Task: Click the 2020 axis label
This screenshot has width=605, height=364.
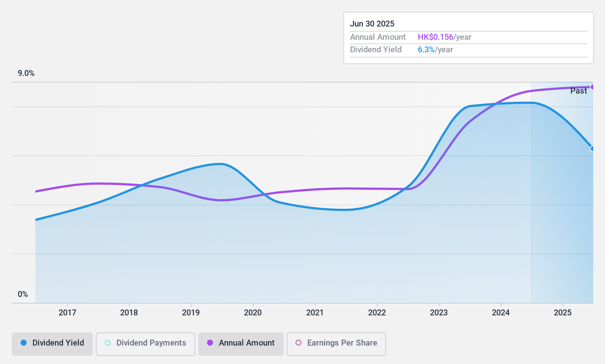Action: (x=253, y=313)
